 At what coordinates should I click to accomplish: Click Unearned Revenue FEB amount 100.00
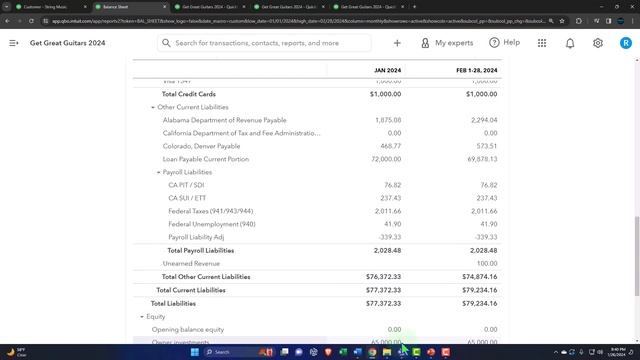[x=487, y=264]
